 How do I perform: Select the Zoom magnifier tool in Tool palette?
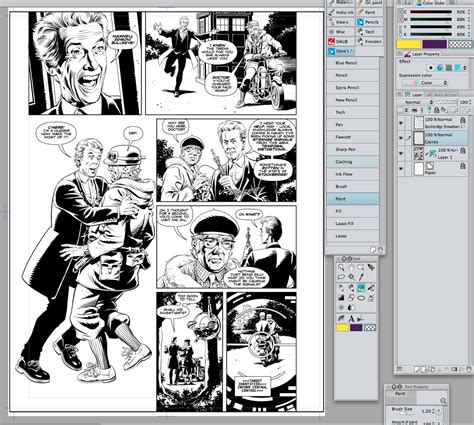(341, 267)
